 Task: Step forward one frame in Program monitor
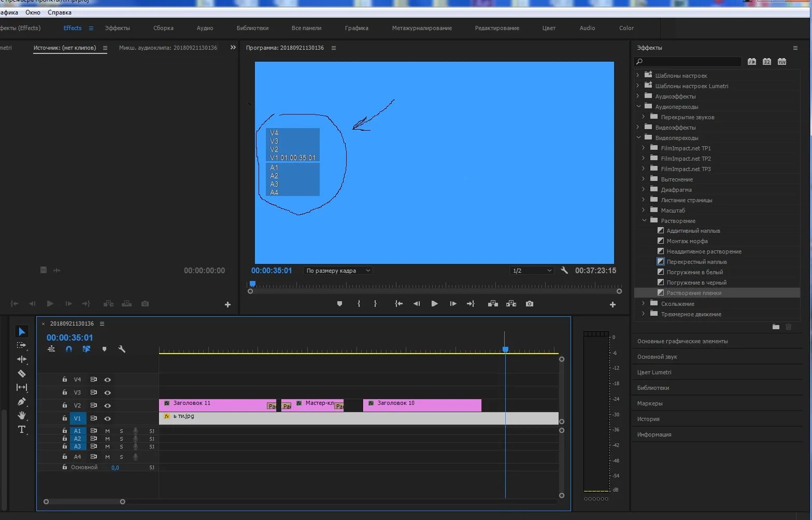pos(453,304)
